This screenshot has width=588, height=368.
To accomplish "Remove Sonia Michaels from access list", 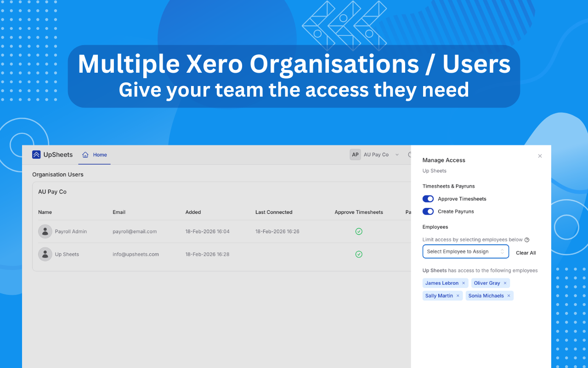I will [x=509, y=296].
